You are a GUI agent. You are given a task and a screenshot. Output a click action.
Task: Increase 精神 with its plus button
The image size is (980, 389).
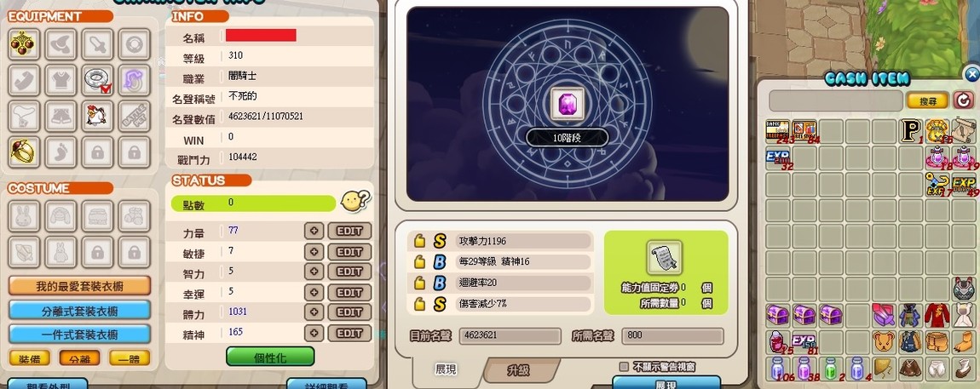(314, 333)
